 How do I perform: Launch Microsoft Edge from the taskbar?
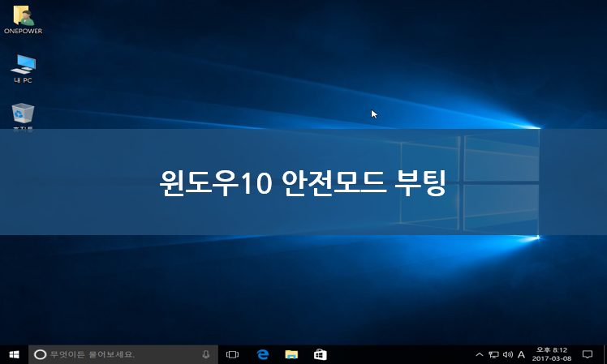[x=263, y=354]
